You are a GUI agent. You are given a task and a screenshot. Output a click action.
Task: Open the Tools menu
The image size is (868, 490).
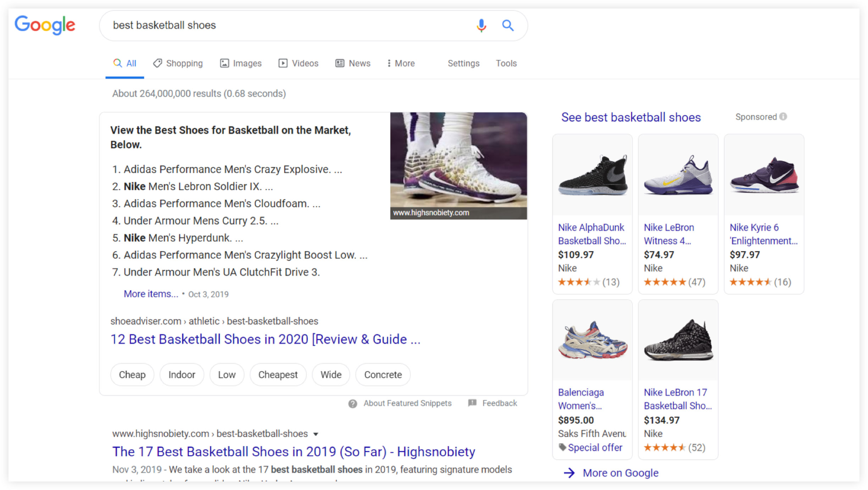pyautogui.click(x=506, y=63)
